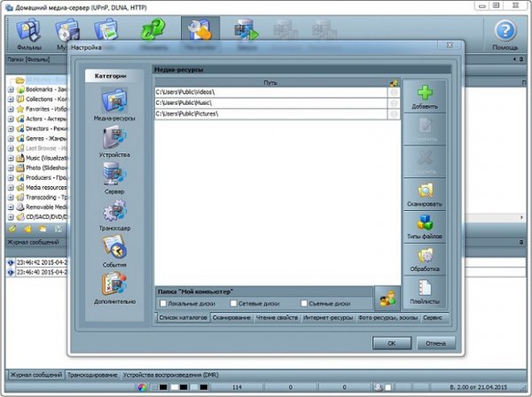This screenshot has height=397, width=532.
Task: Expand the Bookmarks tree node
Action: click(10, 90)
